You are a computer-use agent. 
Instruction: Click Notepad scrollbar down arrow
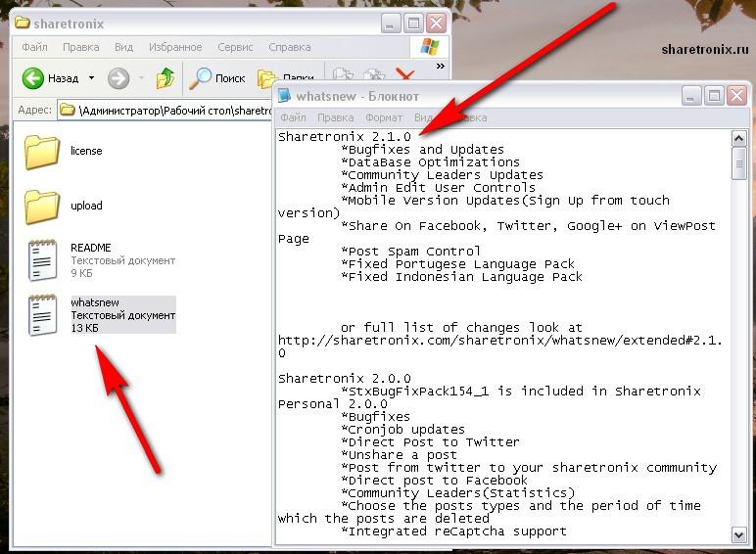[x=738, y=534]
